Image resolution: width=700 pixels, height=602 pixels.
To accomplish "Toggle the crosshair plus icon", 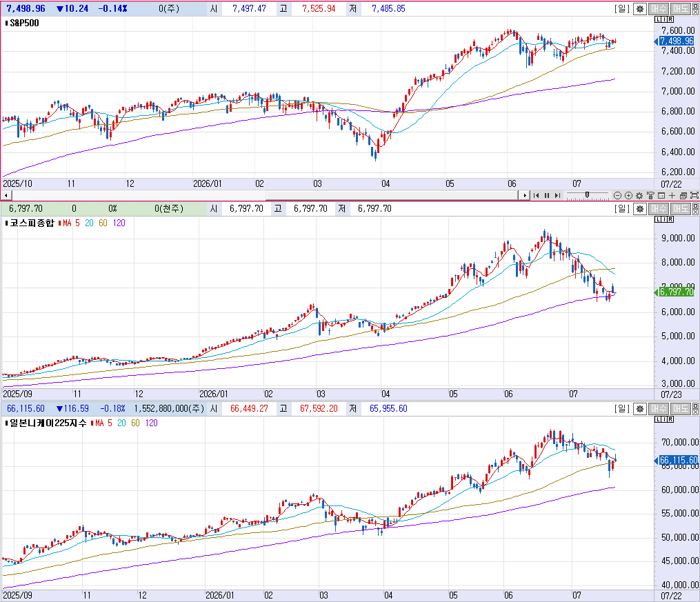I will coord(672,195).
